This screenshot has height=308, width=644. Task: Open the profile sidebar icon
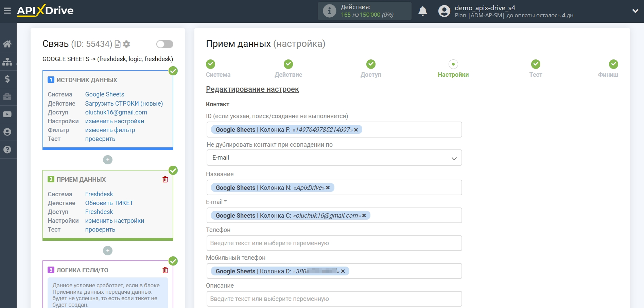[7, 132]
